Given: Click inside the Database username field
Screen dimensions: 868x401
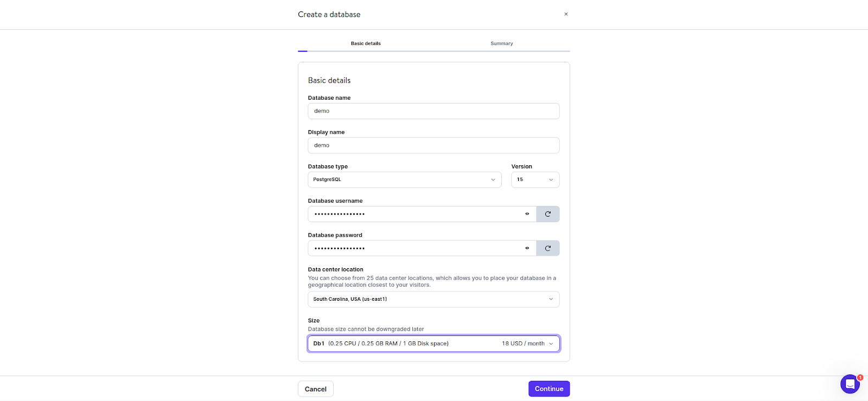Looking at the screenshot, I should coord(415,214).
